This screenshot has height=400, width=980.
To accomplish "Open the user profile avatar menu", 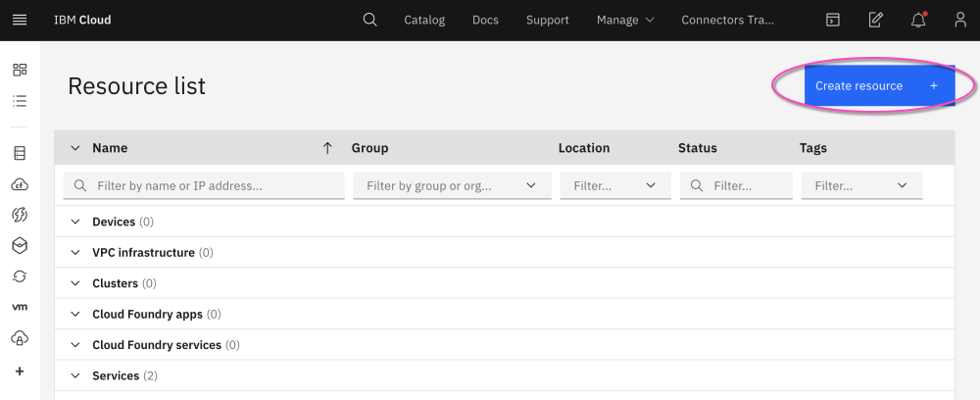I will (x=960, y=20).
